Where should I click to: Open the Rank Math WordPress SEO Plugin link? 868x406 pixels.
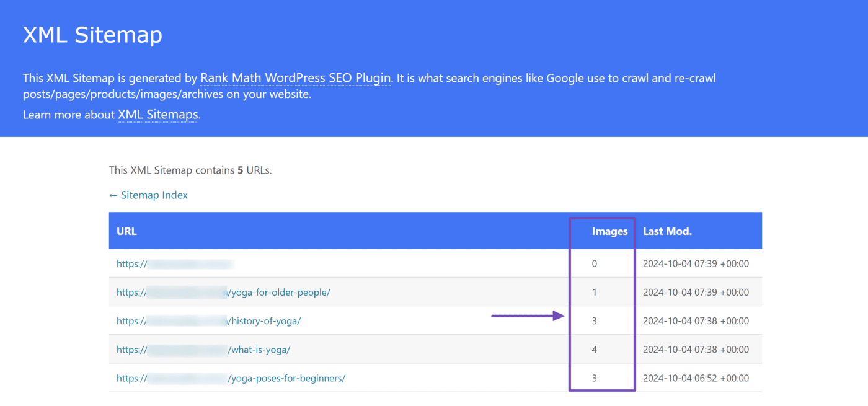tap(295, 79)
